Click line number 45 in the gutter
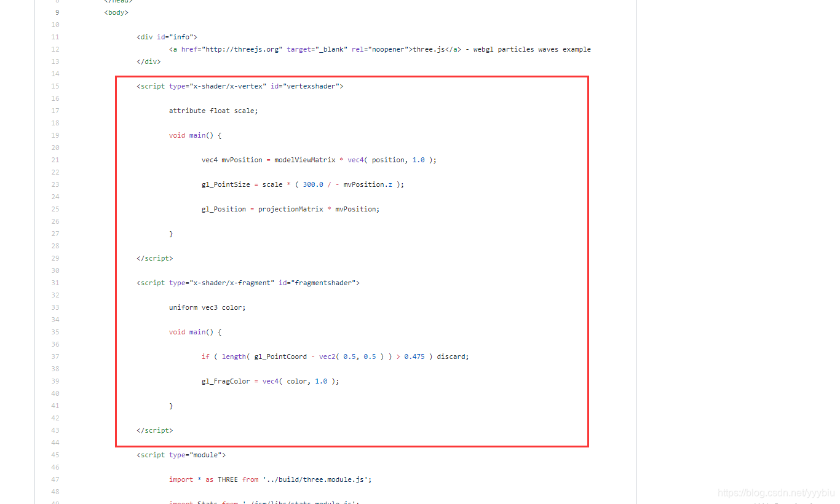This screenshot has height=504, width=840. click(55, 455)
